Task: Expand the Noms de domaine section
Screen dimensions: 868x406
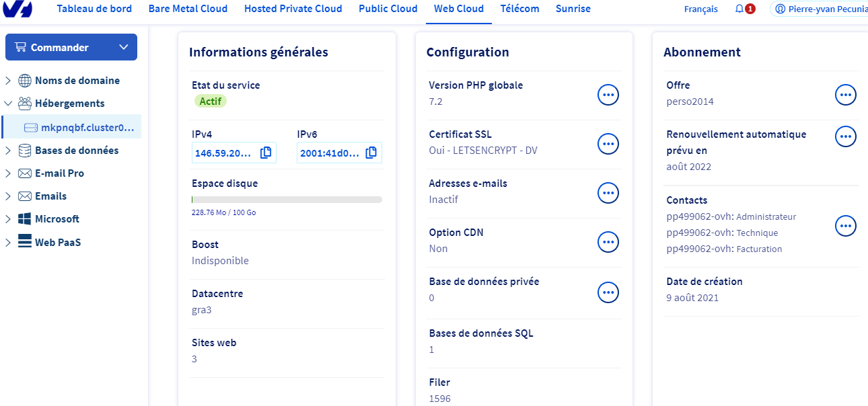Action: tap(8, 81)
